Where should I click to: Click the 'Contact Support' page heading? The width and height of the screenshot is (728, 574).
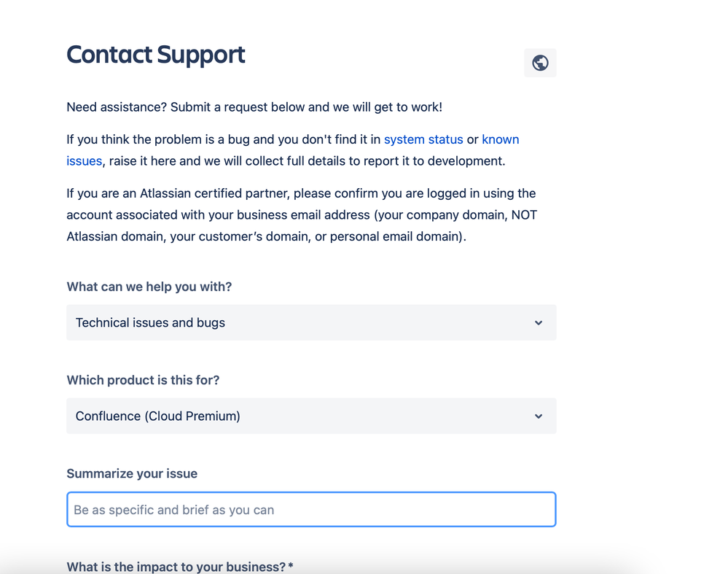[155, 55]
